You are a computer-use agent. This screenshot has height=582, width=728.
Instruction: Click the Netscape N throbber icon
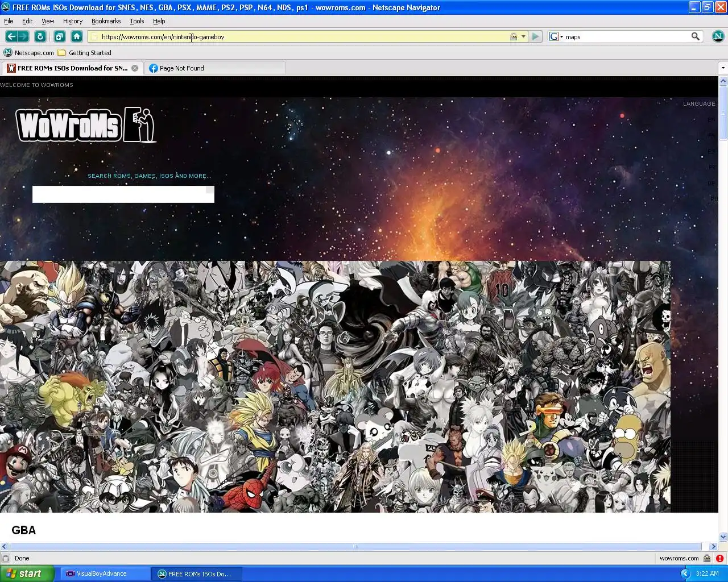pyautogui.click(x=718, y=36)
